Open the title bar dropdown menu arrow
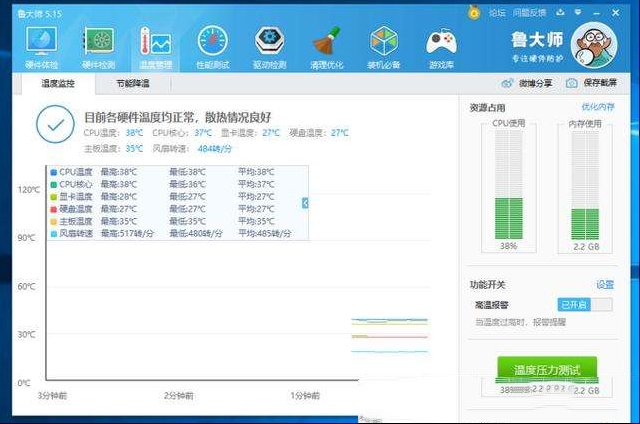This screenshot has width=640, height=424. [x=578, y=13]
